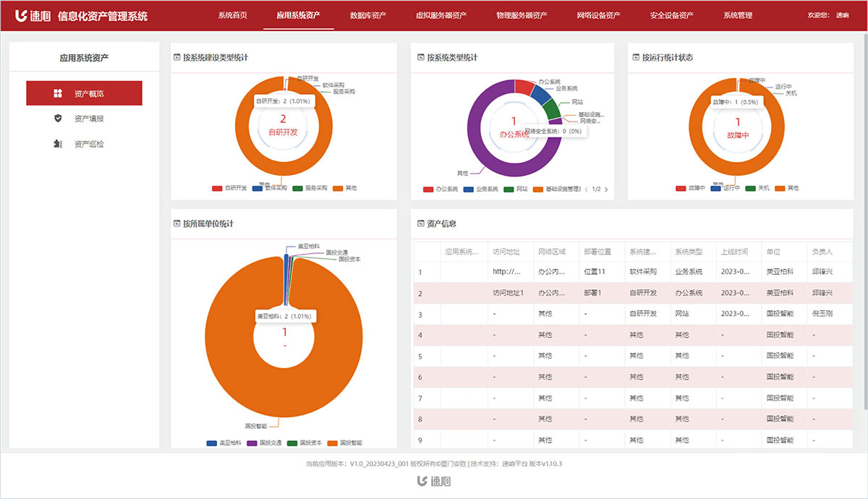868x499 pixels.
Task: Click the 资产巡检 building icon
Action: pyautogui.click(x=58, y=144)
